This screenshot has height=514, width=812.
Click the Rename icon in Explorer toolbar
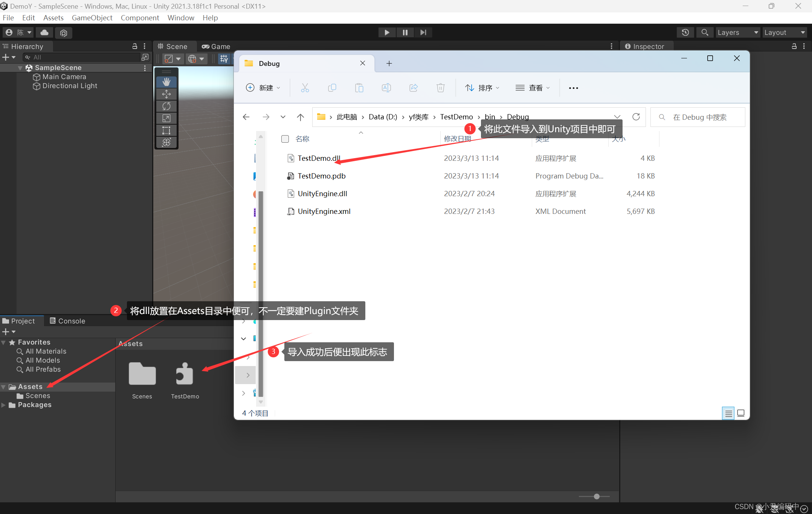(x=386, y=88)
